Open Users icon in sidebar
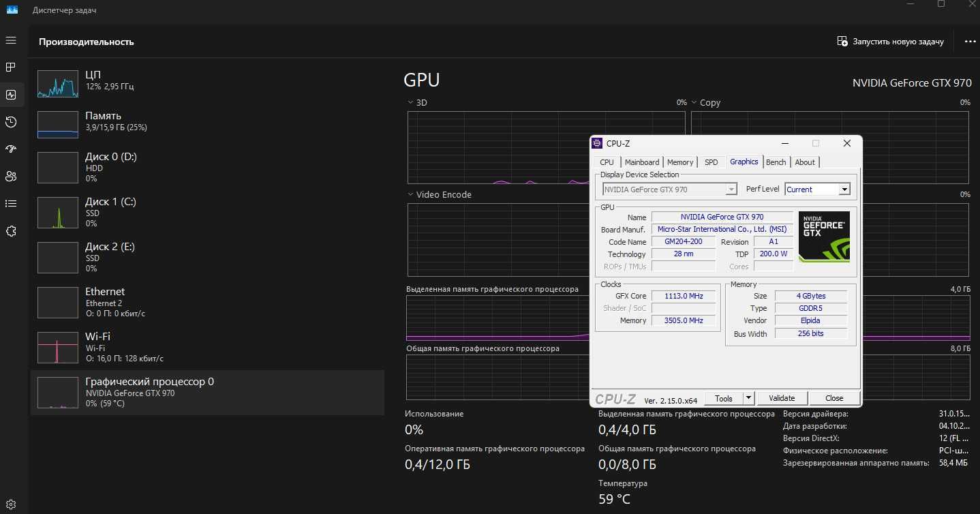 (x=11, y=177)
